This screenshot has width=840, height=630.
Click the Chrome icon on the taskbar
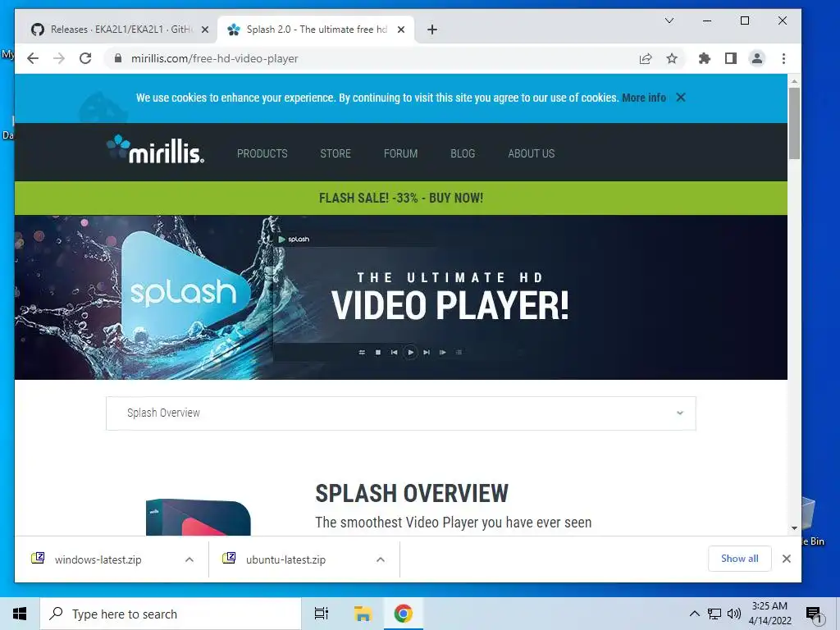[404, 614]
